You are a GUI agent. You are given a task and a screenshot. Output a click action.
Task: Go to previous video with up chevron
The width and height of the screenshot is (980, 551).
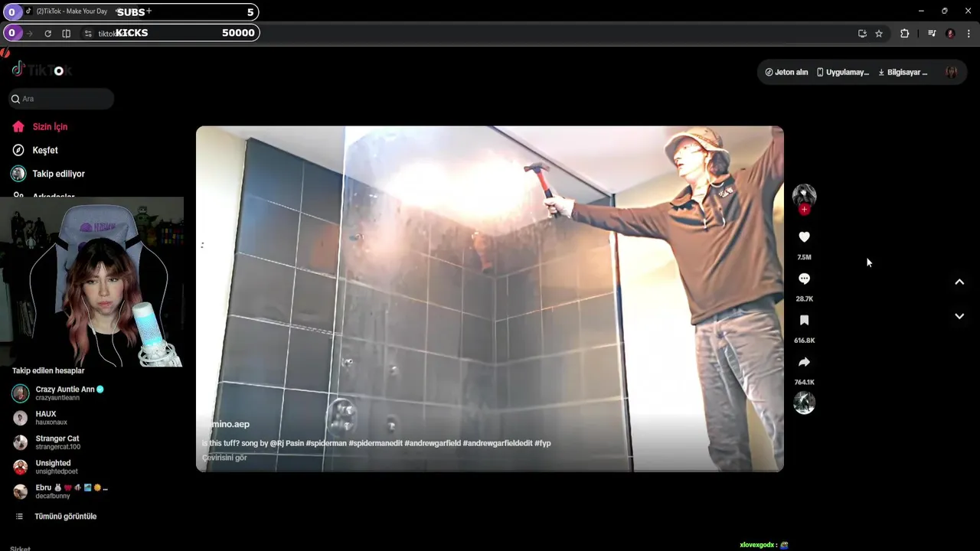[x=959, y=282]
